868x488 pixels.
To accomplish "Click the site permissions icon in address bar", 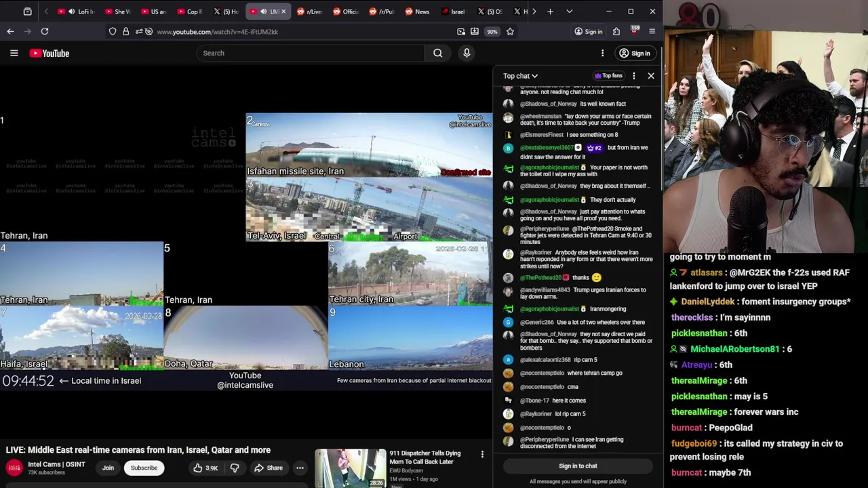I will click(x=139, y=31).
